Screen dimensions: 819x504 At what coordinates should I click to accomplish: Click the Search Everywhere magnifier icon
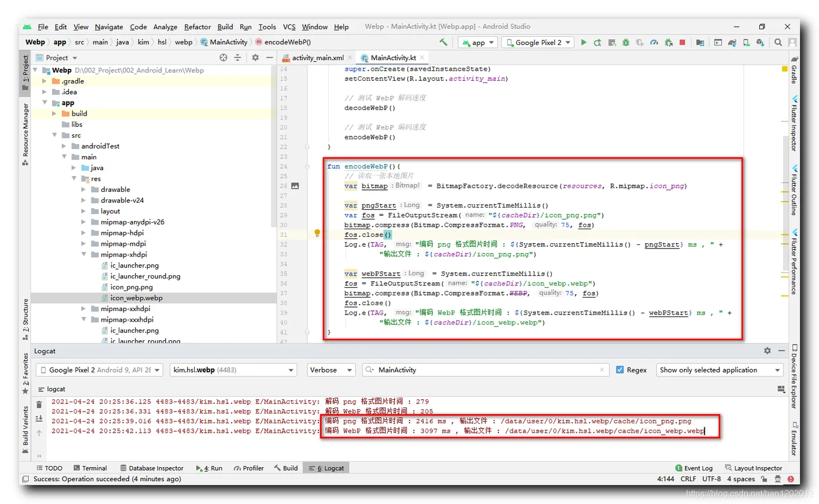(x=778, y=42)
